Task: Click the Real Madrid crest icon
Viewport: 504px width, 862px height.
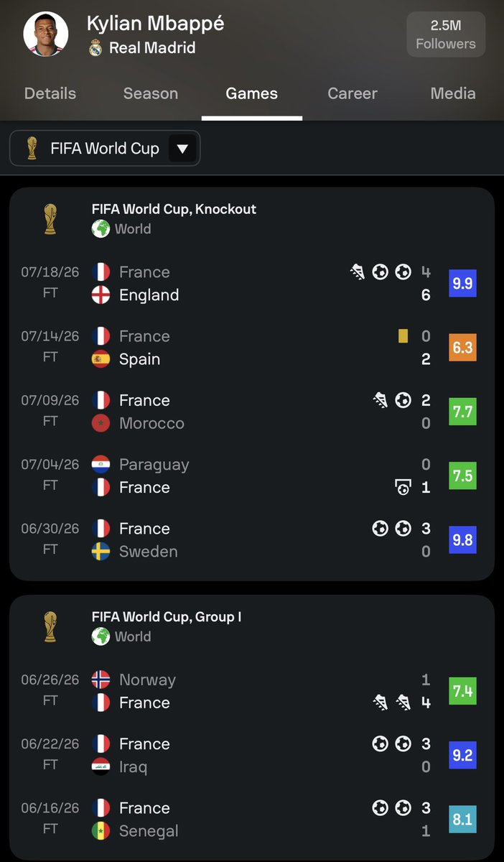Action: (x=95, y=48)
